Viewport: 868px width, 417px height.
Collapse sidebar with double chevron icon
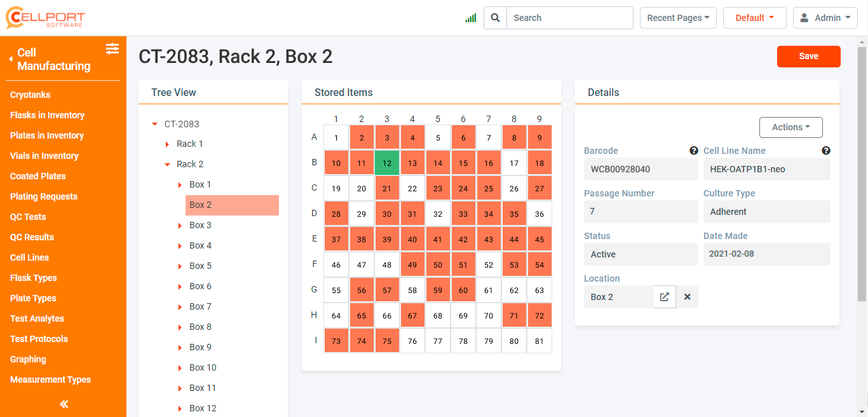[x=64, y=404]
